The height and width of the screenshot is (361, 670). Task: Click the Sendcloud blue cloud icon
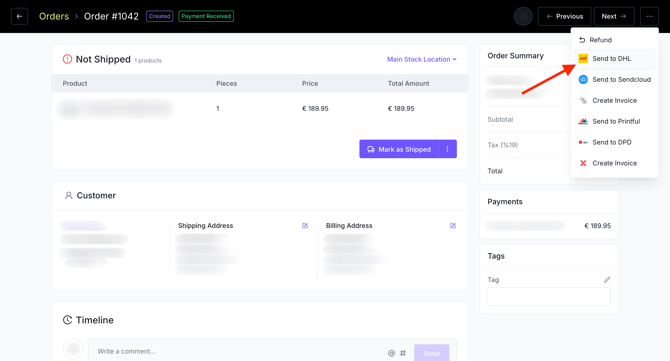(x=583, y=79)
